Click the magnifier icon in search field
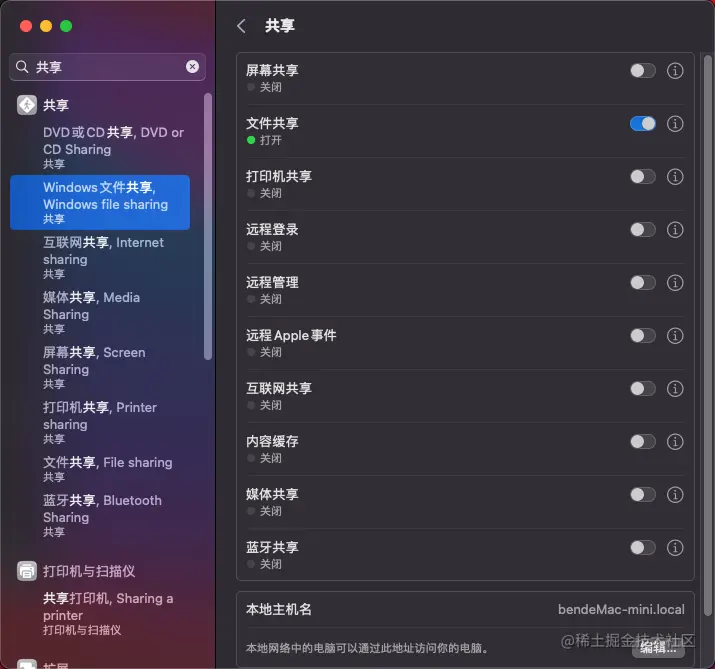This screenshot has width=715, height=669. [x=22, y=67]
